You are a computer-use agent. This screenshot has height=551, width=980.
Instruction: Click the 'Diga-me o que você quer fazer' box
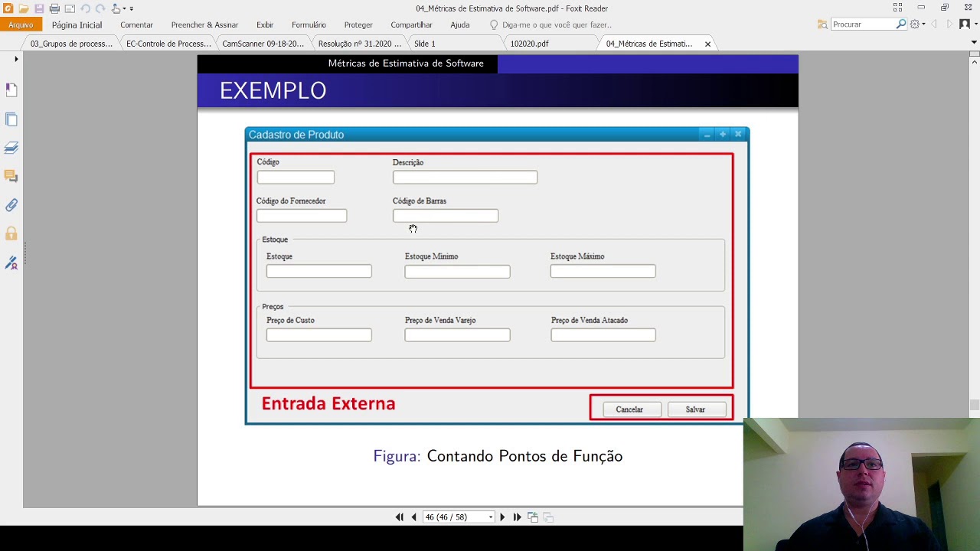550,24
